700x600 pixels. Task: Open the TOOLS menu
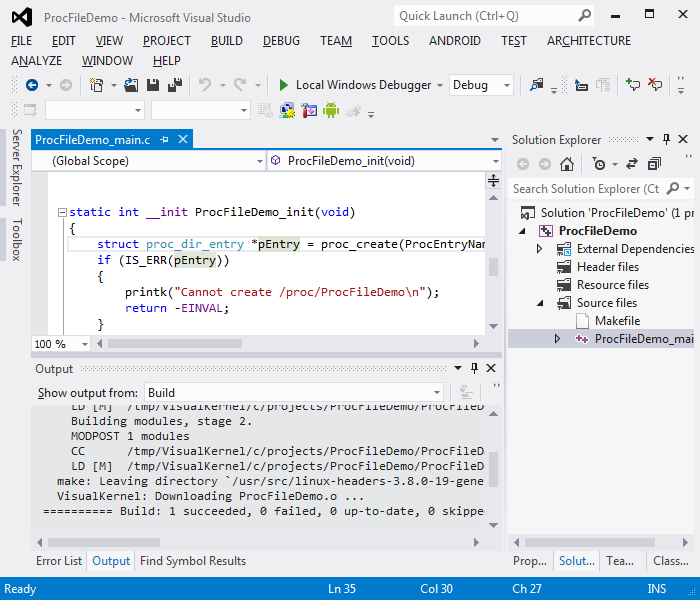(390, 41)
